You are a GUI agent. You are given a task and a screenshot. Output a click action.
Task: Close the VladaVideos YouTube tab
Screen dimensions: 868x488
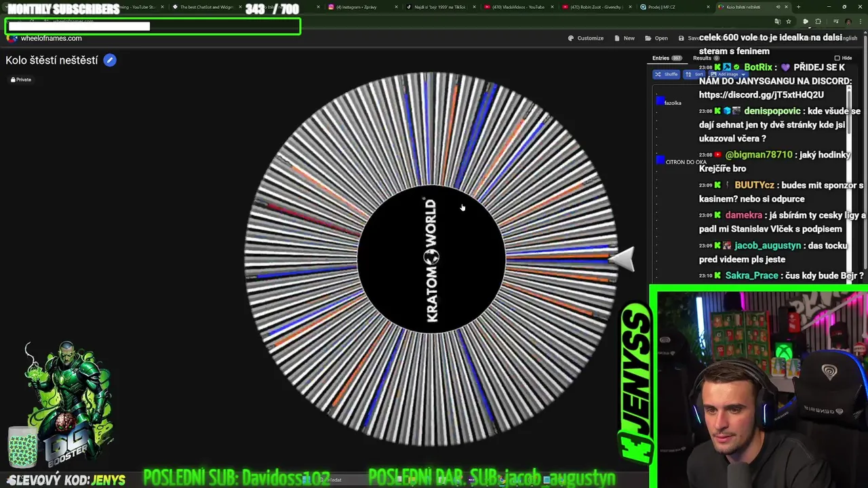[553, 7]
